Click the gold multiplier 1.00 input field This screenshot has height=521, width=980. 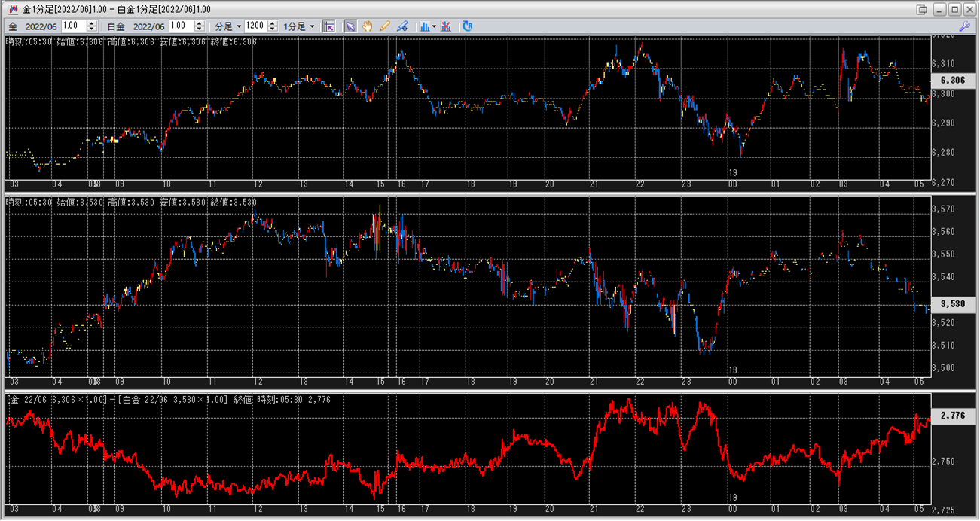coord(74,26)
